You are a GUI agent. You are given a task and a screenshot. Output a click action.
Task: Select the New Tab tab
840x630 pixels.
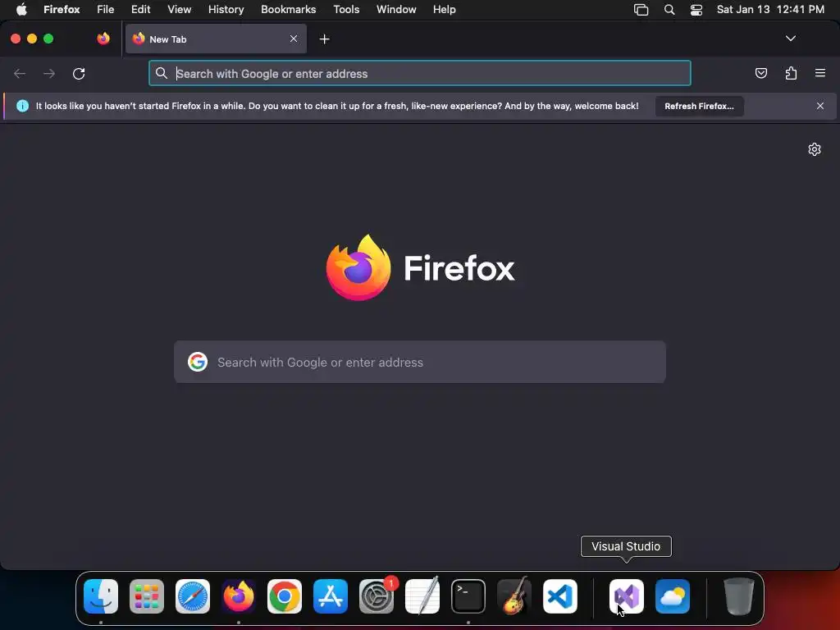click(216, 39)
